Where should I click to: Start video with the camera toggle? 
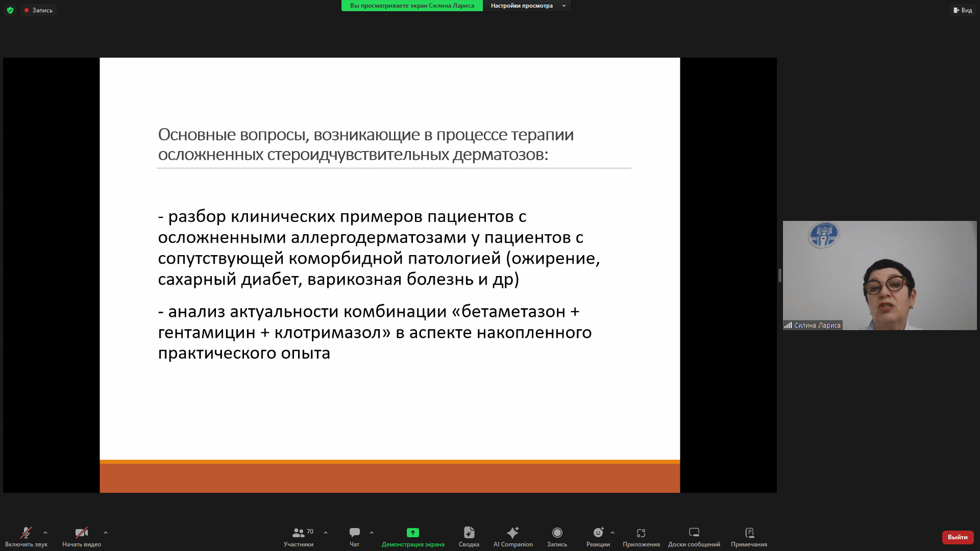tap(81, 533)
